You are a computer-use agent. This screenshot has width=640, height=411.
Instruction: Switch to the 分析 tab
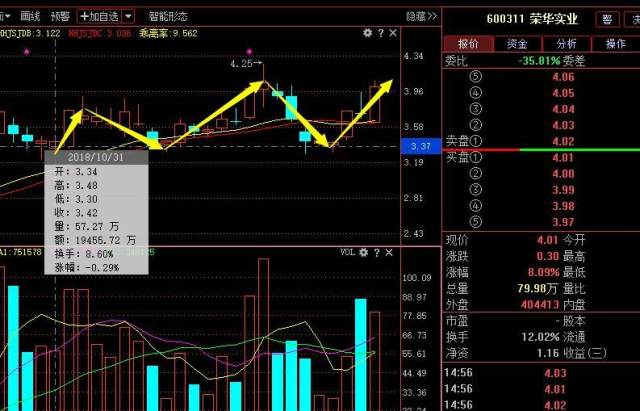point(567,44)
